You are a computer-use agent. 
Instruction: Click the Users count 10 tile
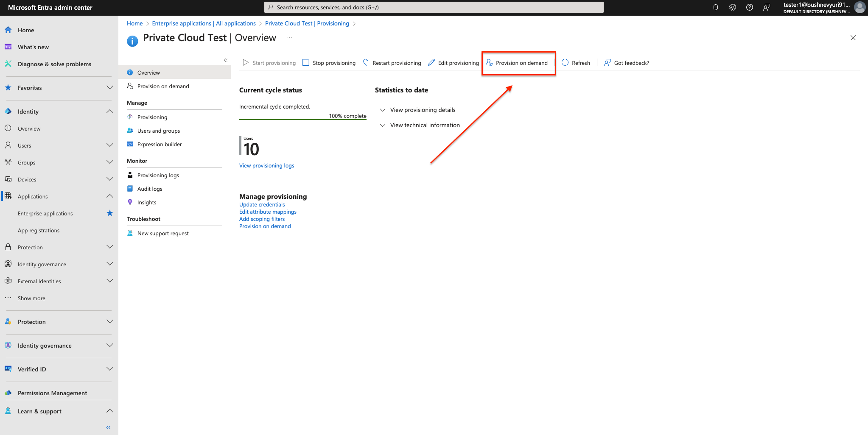[249, 147]
